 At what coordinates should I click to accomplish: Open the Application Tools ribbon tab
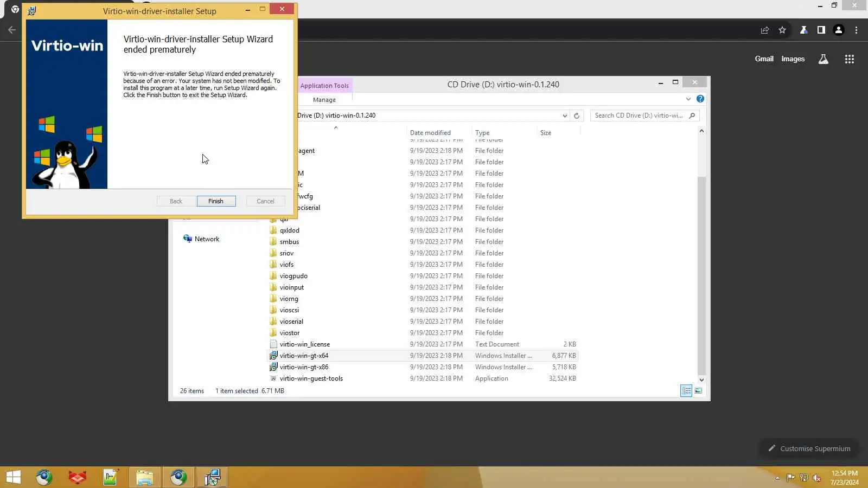(324, 86)
